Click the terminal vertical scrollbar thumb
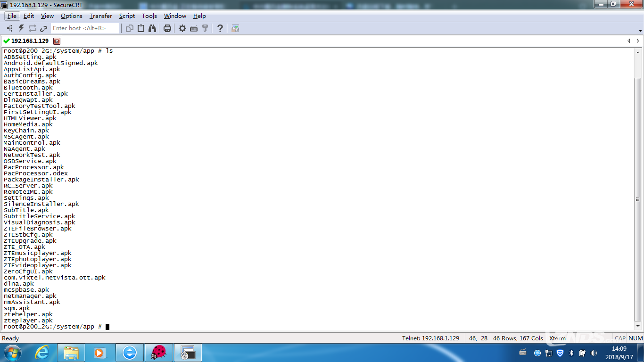Screen dimensions: 644x362 coord(637,199)
